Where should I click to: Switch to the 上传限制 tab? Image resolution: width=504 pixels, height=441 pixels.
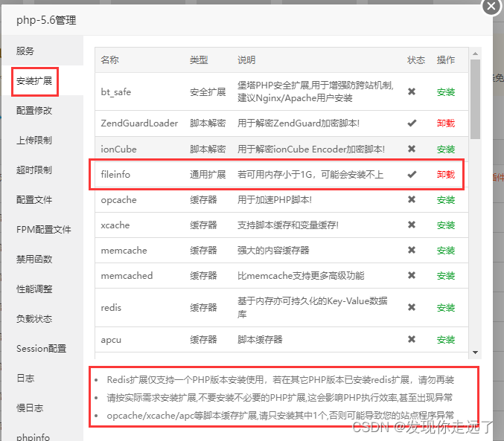coord(42,140)
